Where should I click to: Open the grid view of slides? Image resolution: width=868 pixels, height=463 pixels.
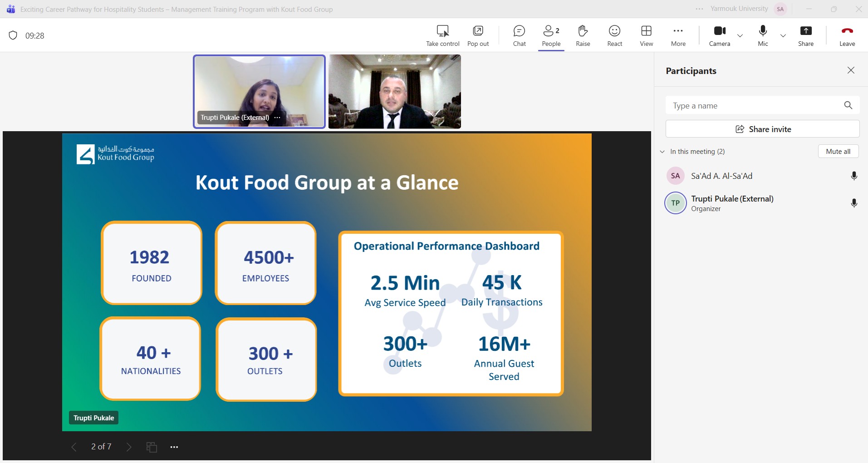pyautogui.click(x=152, y=447)
